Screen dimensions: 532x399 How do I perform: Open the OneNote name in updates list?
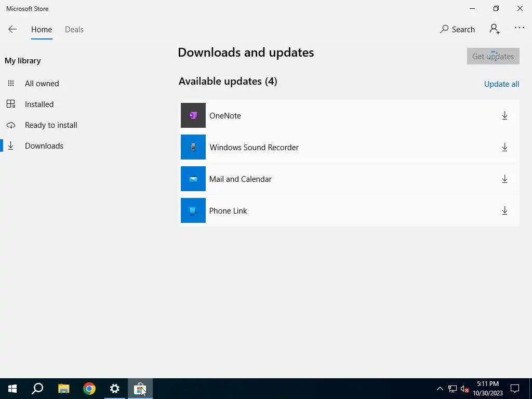click(225, 116)
